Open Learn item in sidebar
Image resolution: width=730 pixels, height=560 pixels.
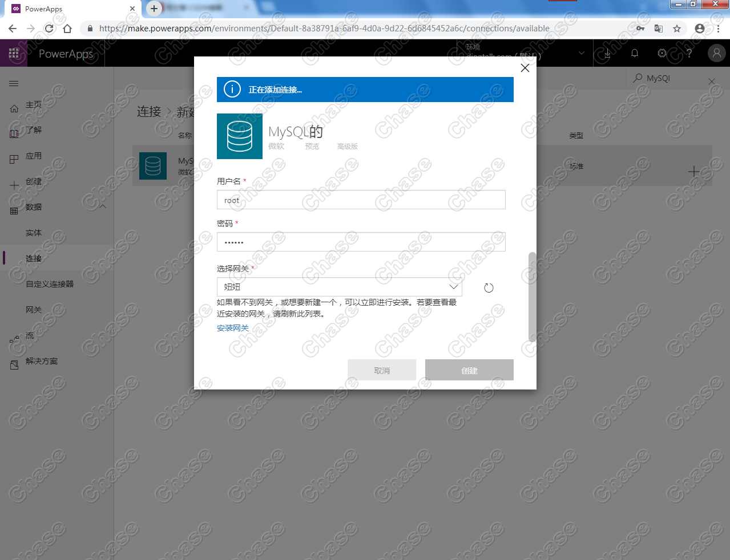tap(34, 130)
